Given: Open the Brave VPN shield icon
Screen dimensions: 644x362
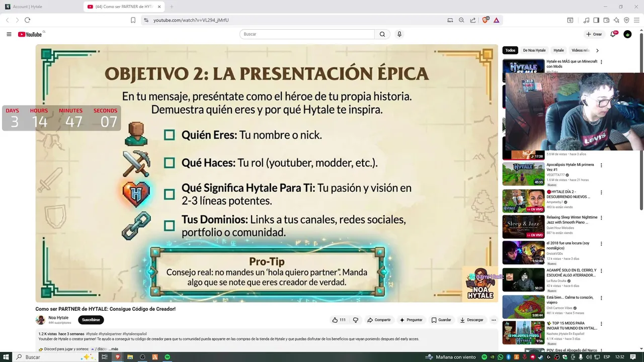Looking at the screenshot, I should click(x=626, y=20).
